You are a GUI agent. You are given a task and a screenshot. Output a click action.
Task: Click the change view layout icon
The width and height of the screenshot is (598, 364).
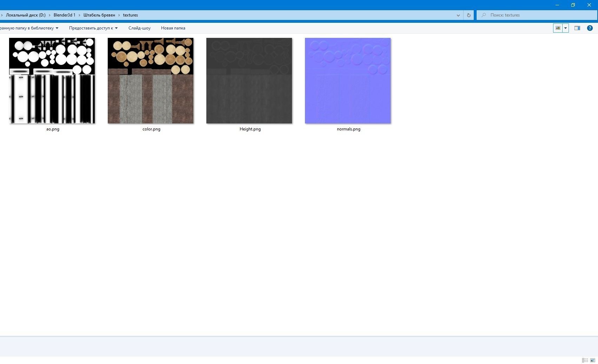[558, 28]
